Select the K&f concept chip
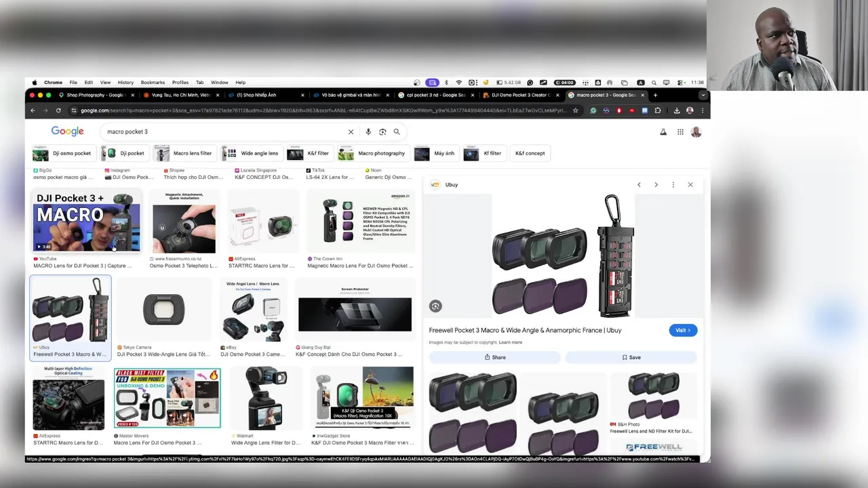Screen dimensions: 868x488 [x=530, y=153]
